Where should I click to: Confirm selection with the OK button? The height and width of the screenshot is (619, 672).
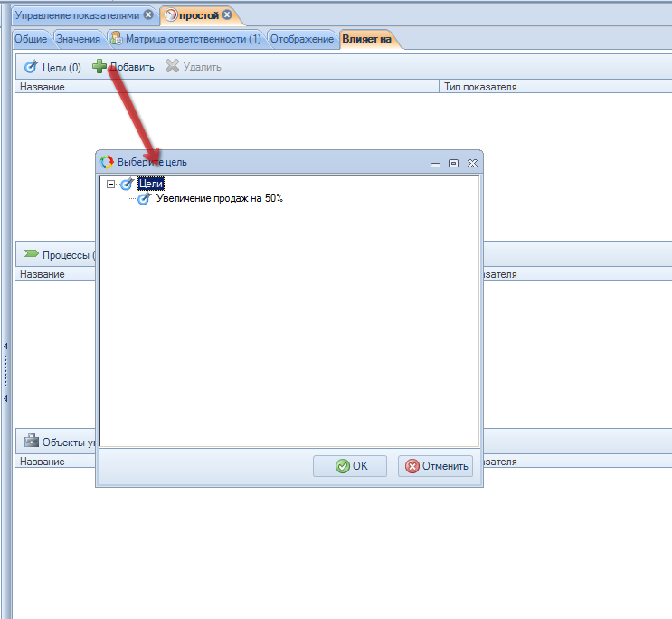(x=350, y=466)
